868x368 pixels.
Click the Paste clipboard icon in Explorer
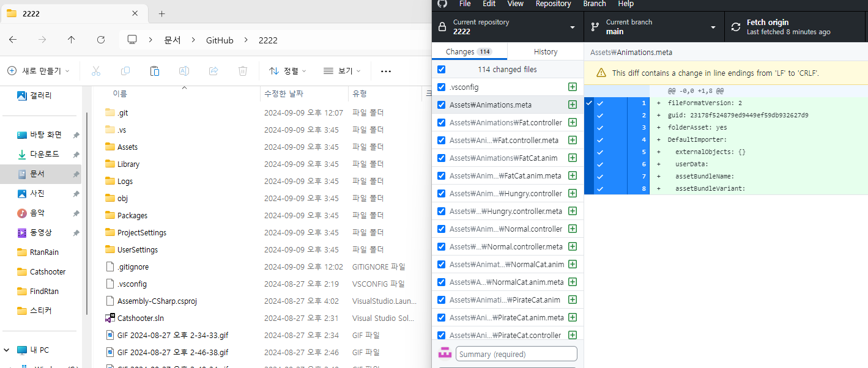[x=155, y=71]
